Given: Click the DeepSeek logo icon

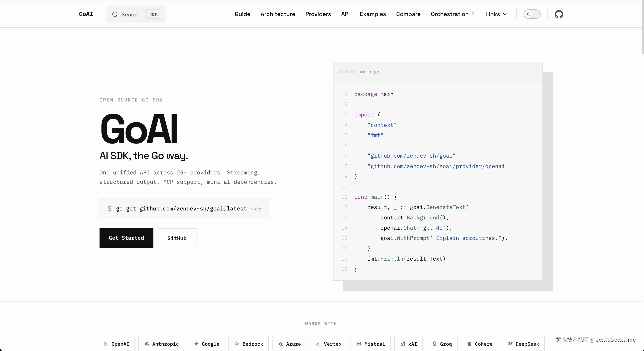Looking at the screenshot, I should tap(510, 344).
